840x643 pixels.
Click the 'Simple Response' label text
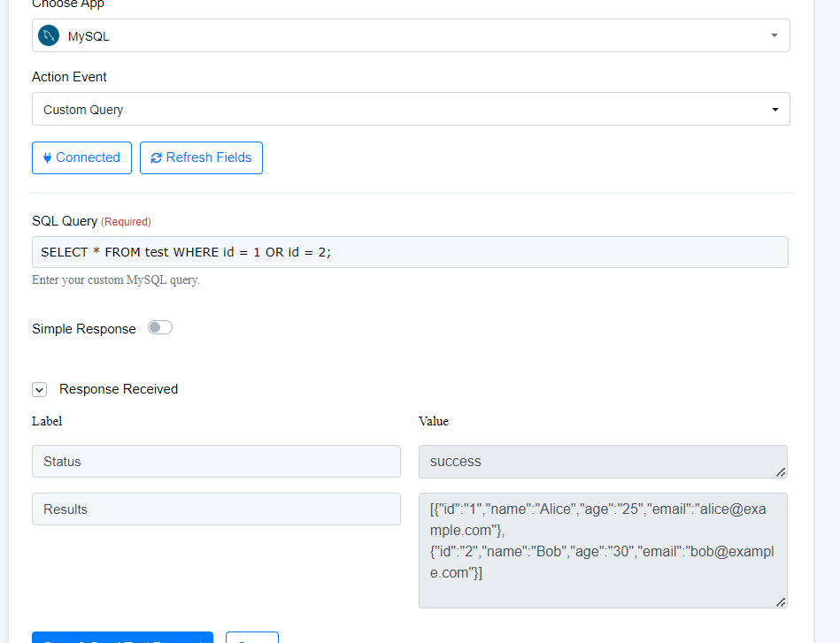click(83, 329)
